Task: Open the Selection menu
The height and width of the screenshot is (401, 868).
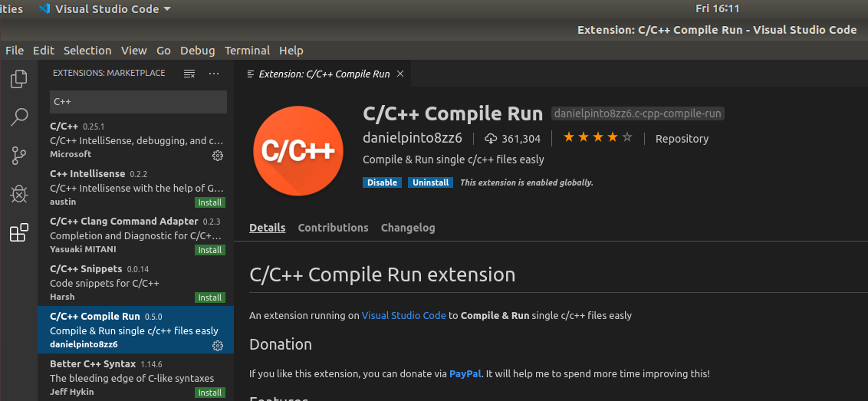Action: tap(87, 51)
